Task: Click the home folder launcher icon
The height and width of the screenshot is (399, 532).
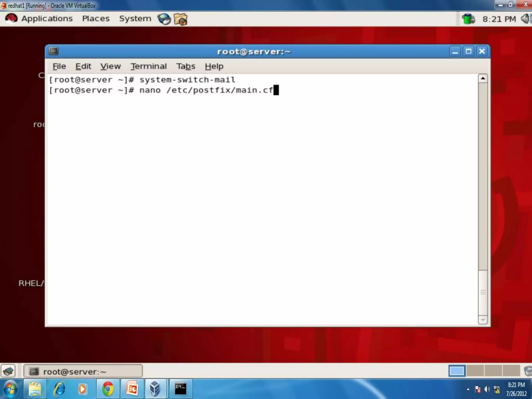Action: [x=181, y=19]
